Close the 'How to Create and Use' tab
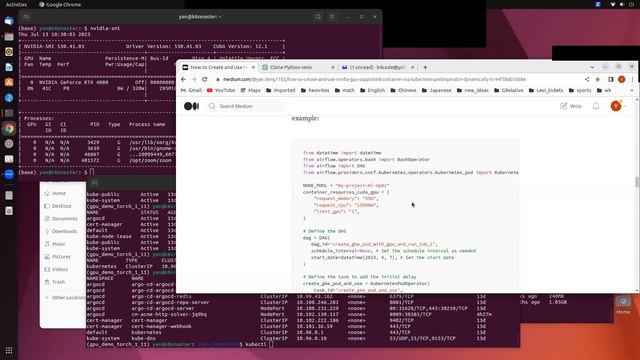Viewport: 640px width, 360px height. pos(253,67)
